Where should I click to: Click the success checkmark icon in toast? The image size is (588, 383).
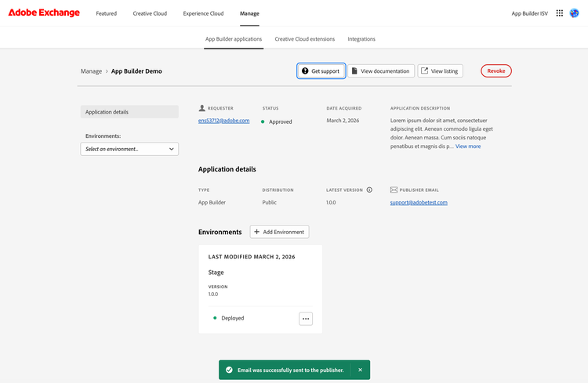point(229,370)
